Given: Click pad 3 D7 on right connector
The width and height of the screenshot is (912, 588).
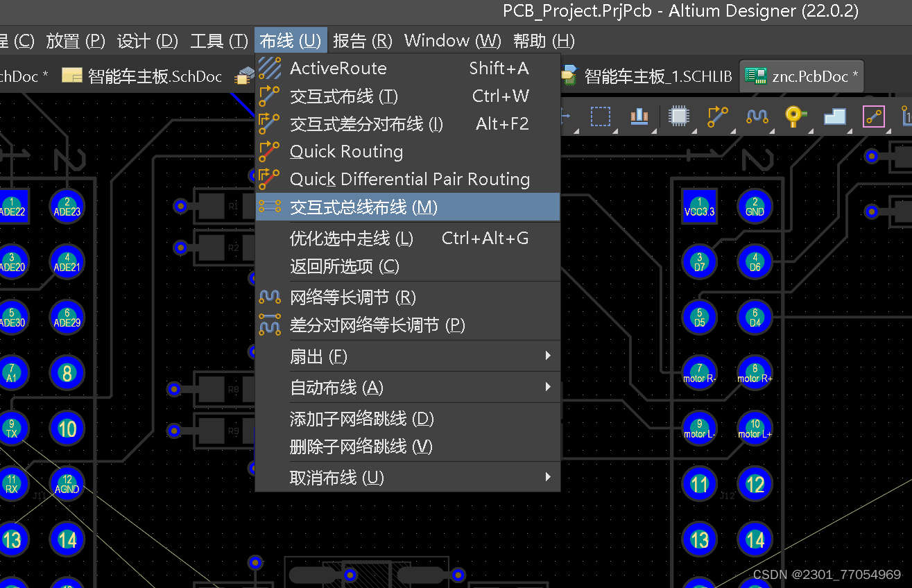Looking at the screenshot, I should coord(699,262).
